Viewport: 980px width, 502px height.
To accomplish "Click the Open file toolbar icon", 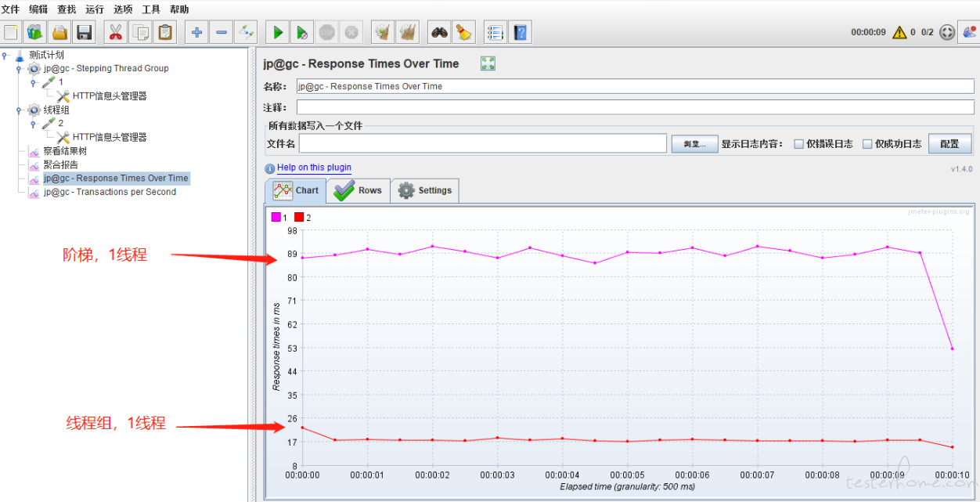I will pos(59,32).
